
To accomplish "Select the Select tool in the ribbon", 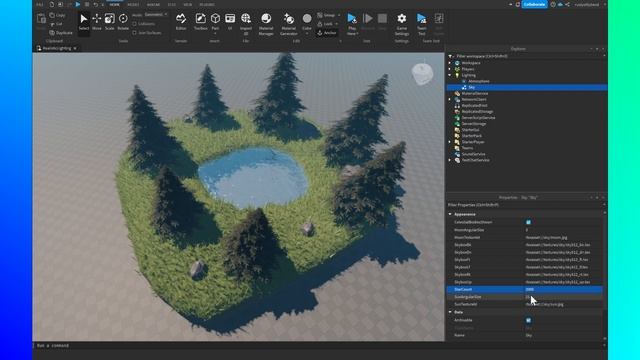I will 84,22.
